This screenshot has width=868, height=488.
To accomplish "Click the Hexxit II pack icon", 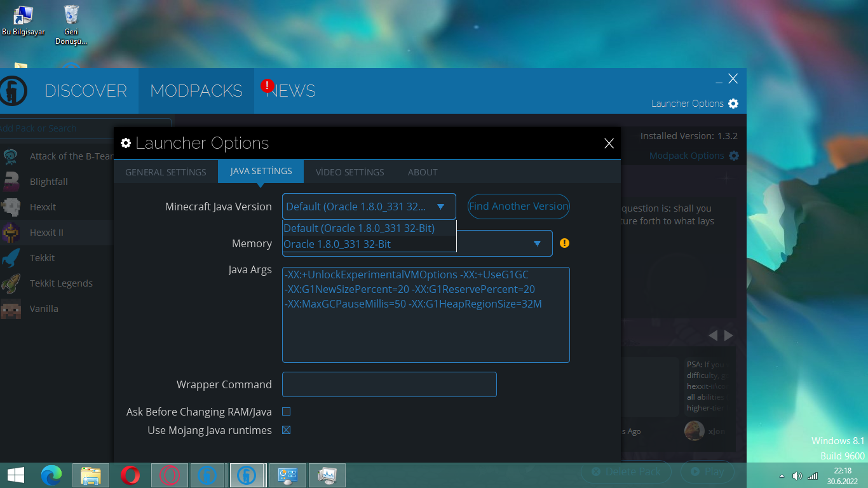I will tap(11, 233).
